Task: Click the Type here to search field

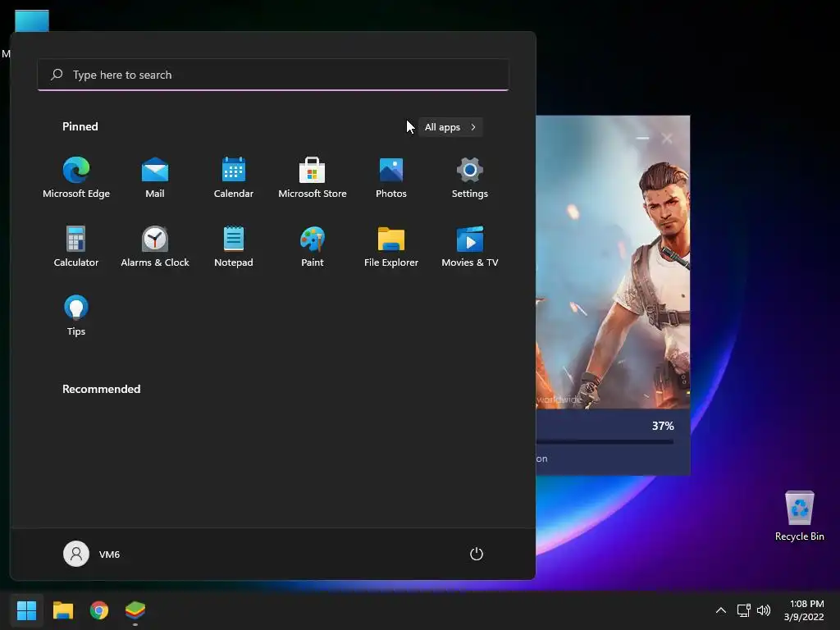Action: tap(272, 75)
